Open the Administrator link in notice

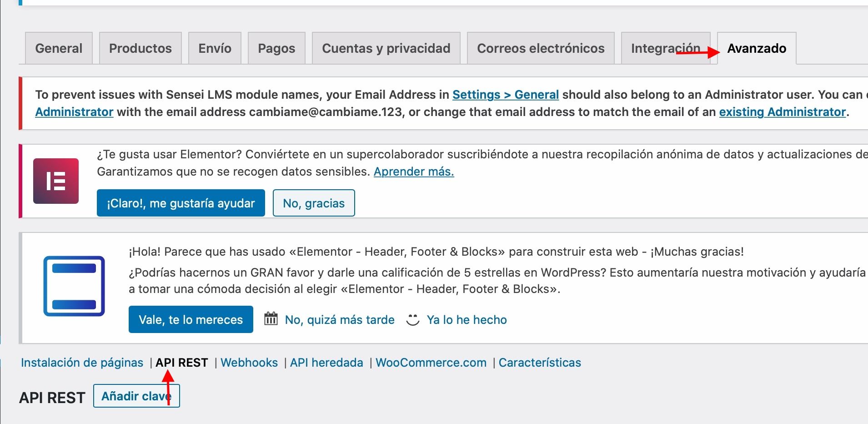(74, 112)
